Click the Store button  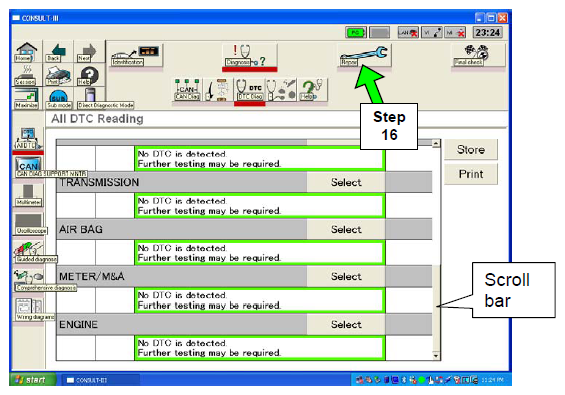point(471,150)
